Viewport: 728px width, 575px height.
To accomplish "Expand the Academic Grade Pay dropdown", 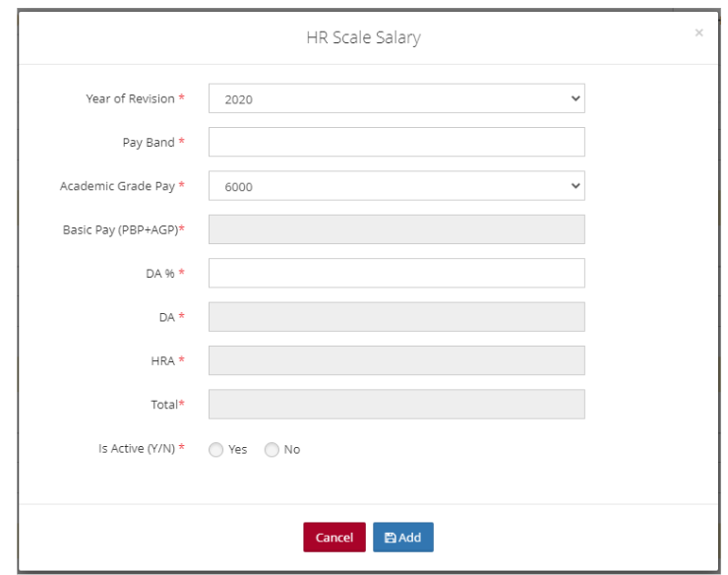I will point(396,185).
